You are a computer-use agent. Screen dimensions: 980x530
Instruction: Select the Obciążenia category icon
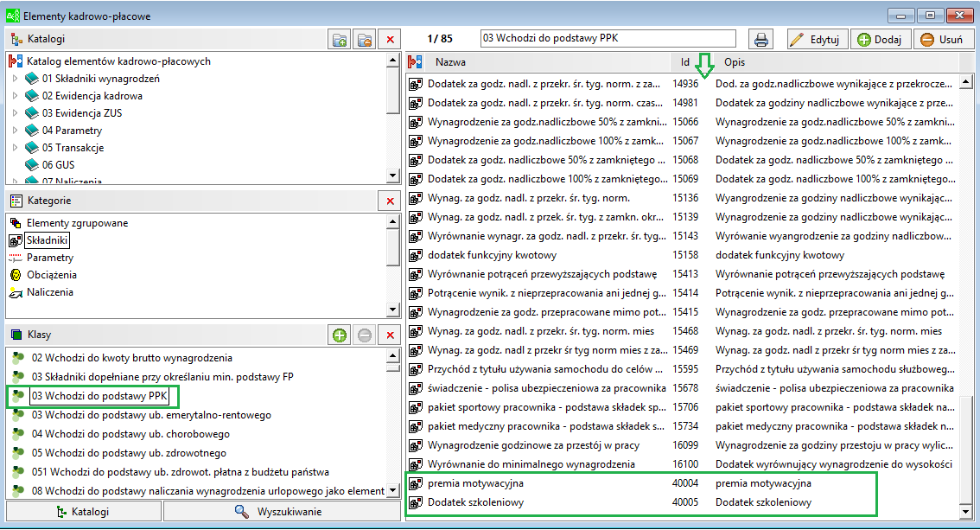[16, 275]
